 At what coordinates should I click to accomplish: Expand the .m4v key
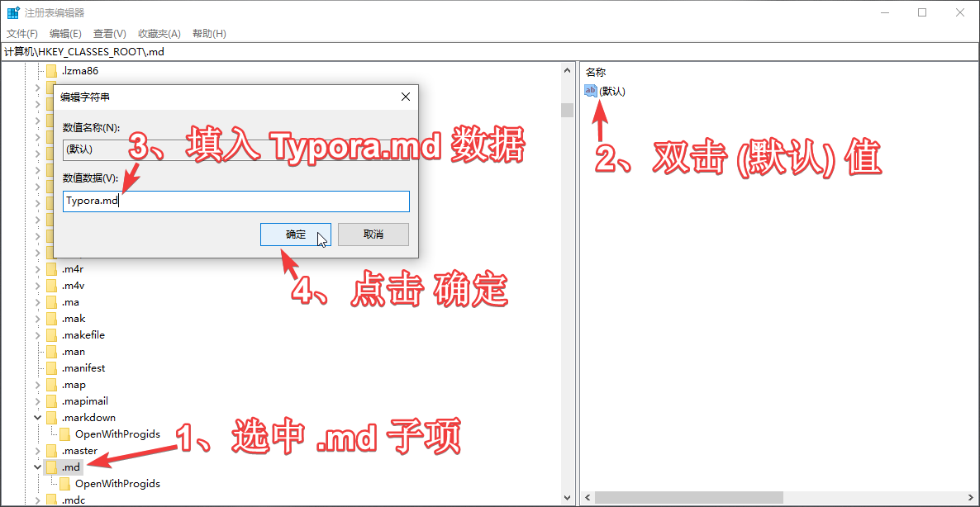(37, 286)
